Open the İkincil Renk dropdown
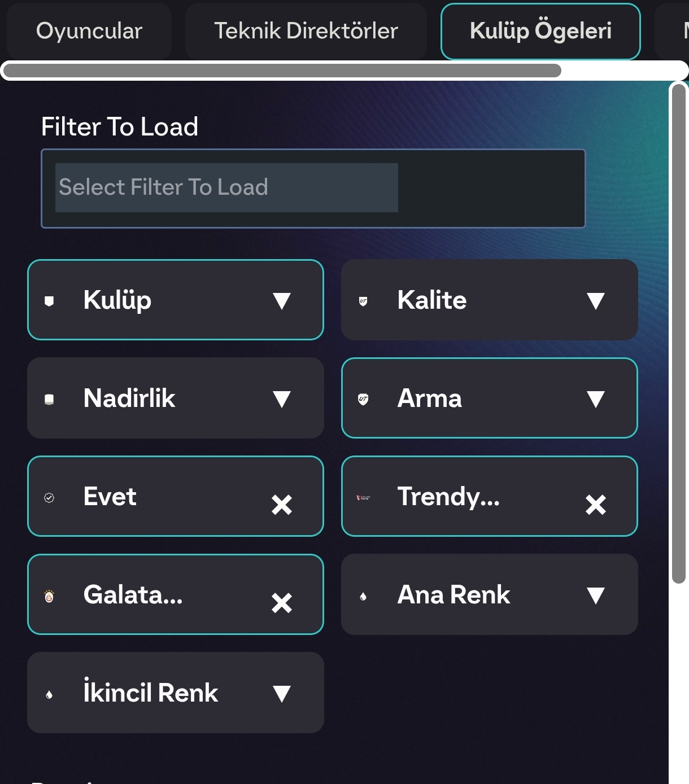Image resolution: width=689 pixels, height=784 pixels. 281,694
